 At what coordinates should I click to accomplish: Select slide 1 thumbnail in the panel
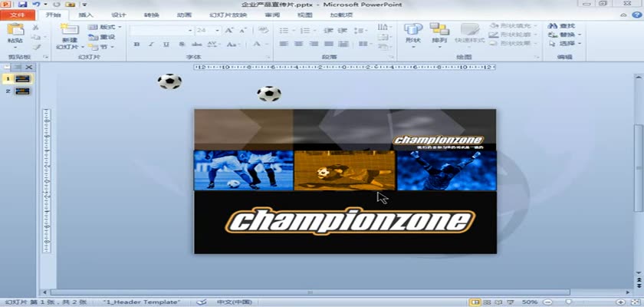point(22,78)
